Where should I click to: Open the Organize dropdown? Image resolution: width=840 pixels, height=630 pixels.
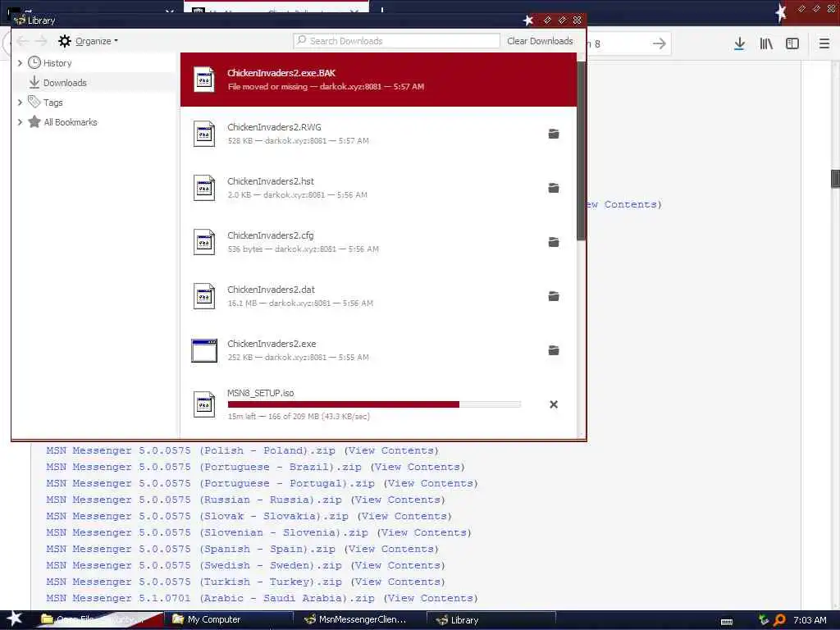pos(97,41)
